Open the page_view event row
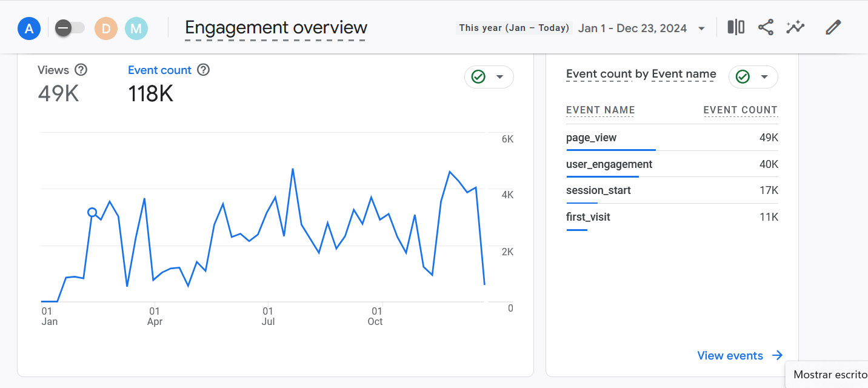Viewport: 868px width, 388px height. (x=672, y=138)
